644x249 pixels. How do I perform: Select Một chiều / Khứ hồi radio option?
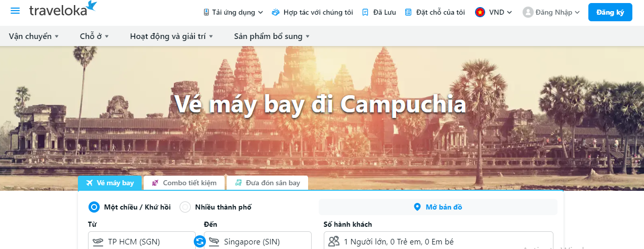pyautogui.click(x=94, y=207)
